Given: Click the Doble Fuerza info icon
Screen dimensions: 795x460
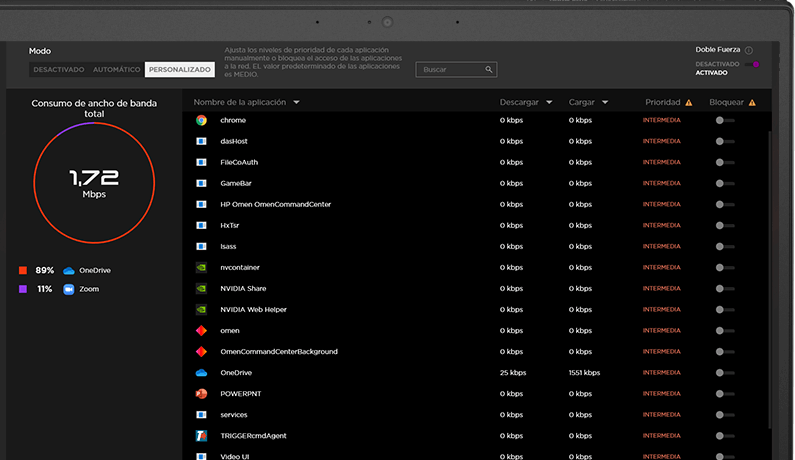Looking at the screenshot, I should click(x=749, y=50).
